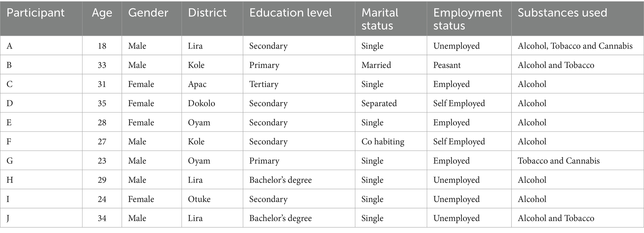
Task: Select the Marital status header
Action: click(379, 19)
